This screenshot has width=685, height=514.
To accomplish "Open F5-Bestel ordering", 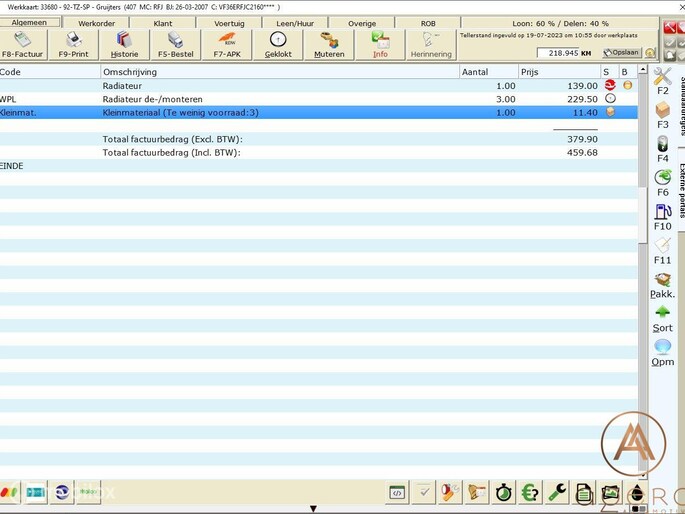I will pos(175,44).
